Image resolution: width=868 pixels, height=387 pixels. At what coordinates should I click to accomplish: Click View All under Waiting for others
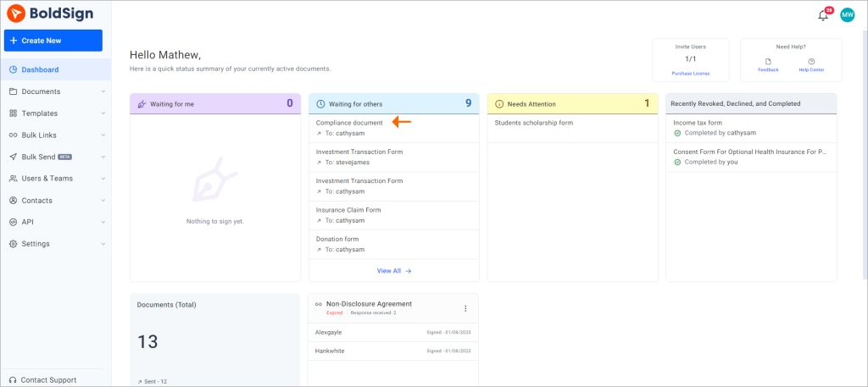[393, 271]
